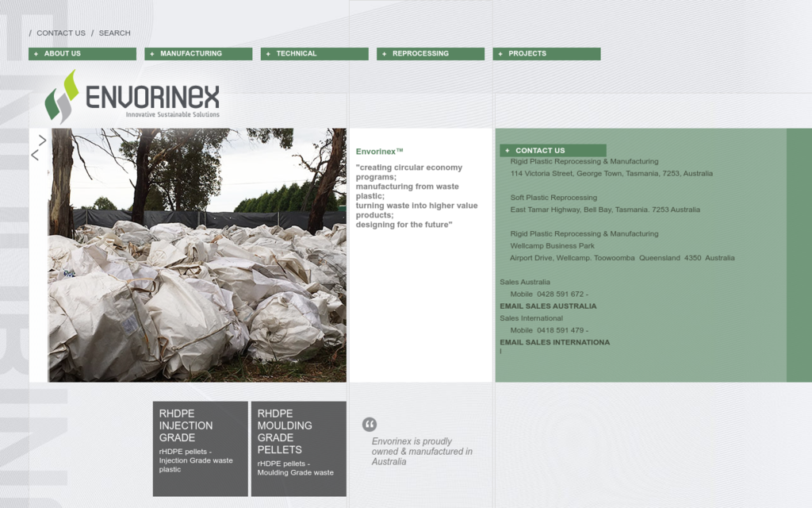Expand the Technical menu

coord(314,53)
